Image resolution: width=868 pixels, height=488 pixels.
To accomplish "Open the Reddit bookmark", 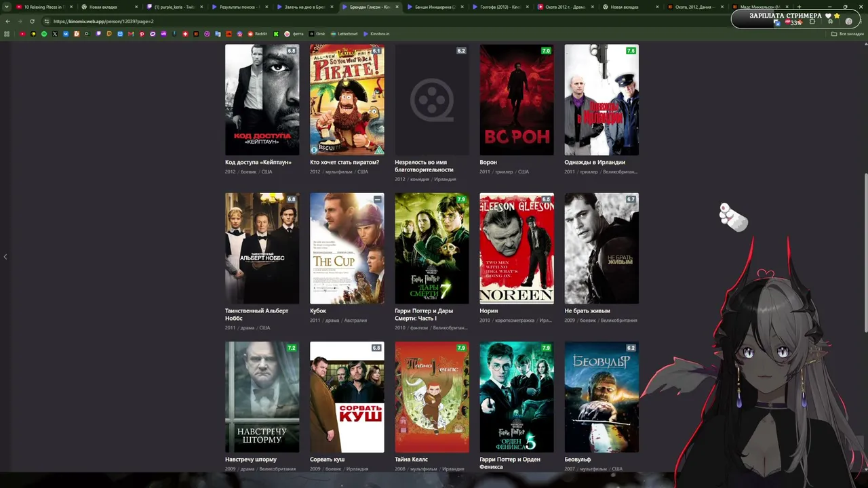I will point(258,34).
